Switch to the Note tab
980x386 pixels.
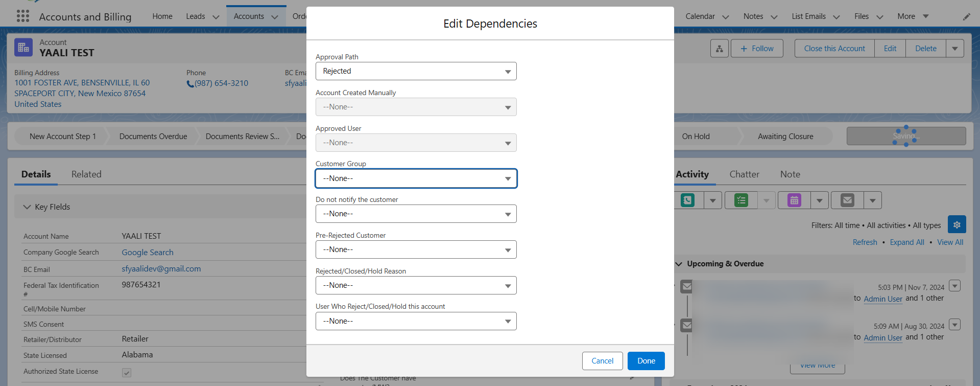tap(790, 174)
